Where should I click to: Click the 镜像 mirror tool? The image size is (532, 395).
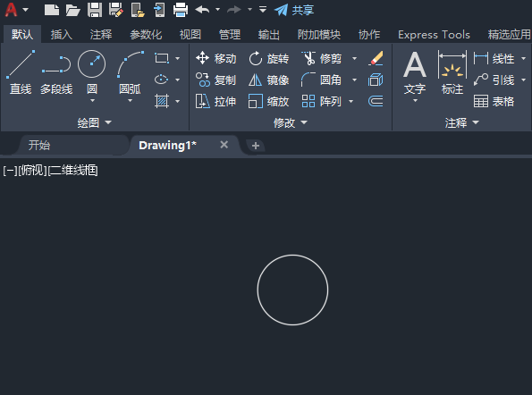(268, 80)
